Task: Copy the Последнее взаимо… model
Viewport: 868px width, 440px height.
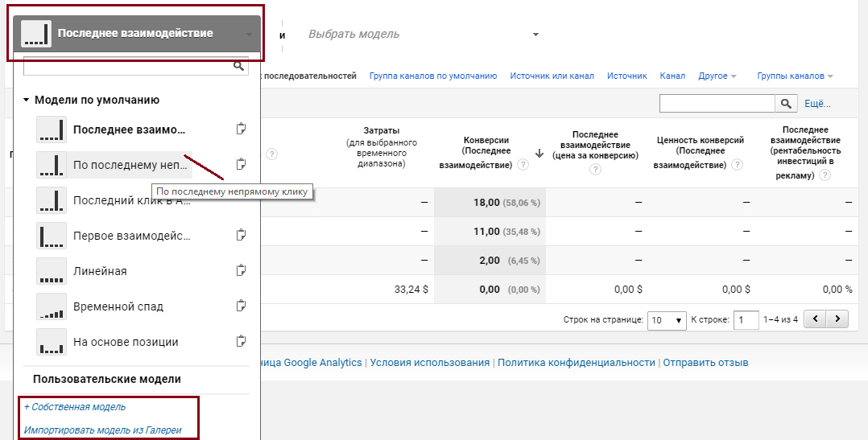Action: [241, 129]
